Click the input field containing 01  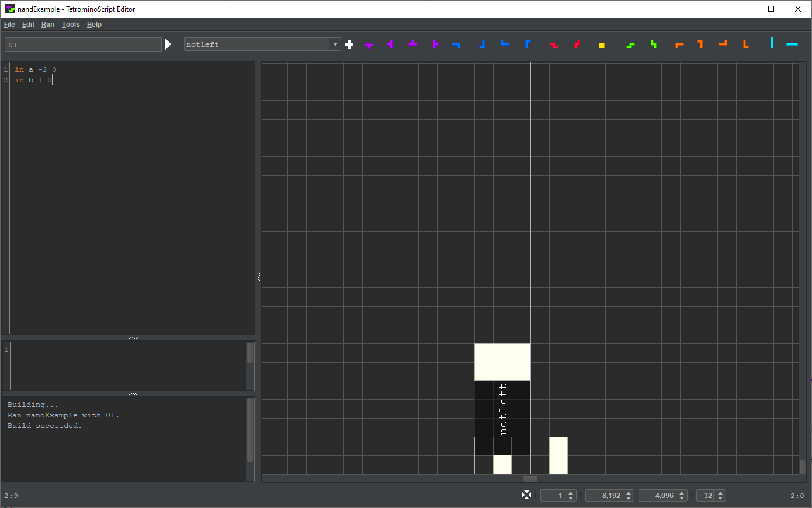83,45
